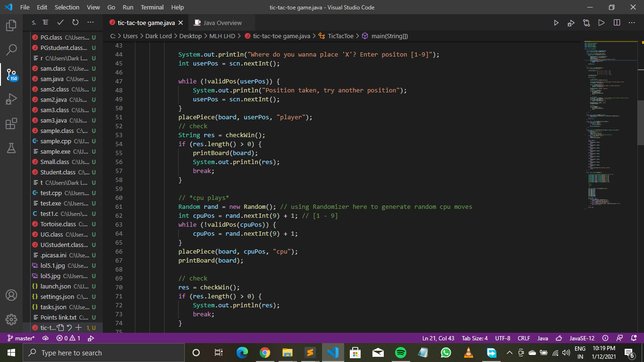Click the split editor right icon
Image resolution: width=644 pixels, height=362 pixels.
(617, 23)
